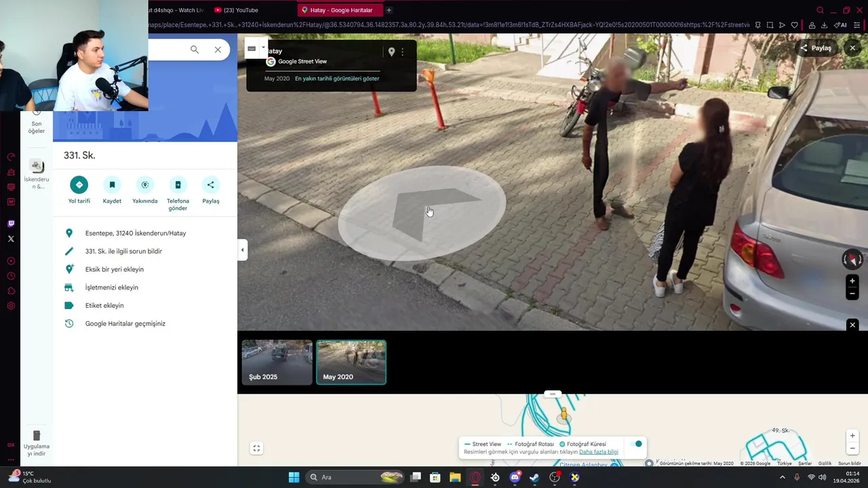The image size is (868, 488).
Task: Click the Street View compass control
Action: point(852,259)
